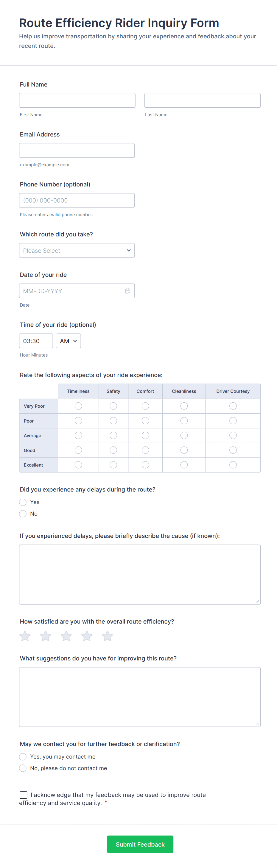Give five-star route efficiency rating
This screenshot has height=868, width=277.
(107, 636)
